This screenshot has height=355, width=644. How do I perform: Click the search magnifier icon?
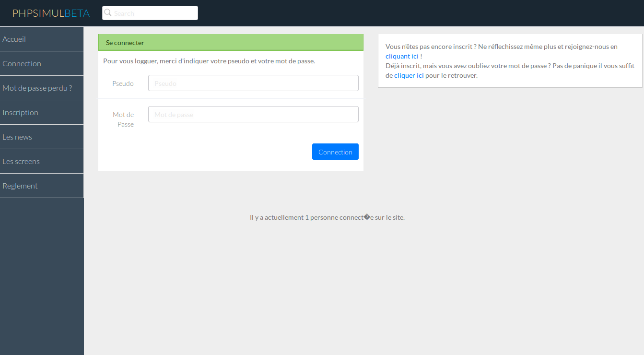pos(108,12)
